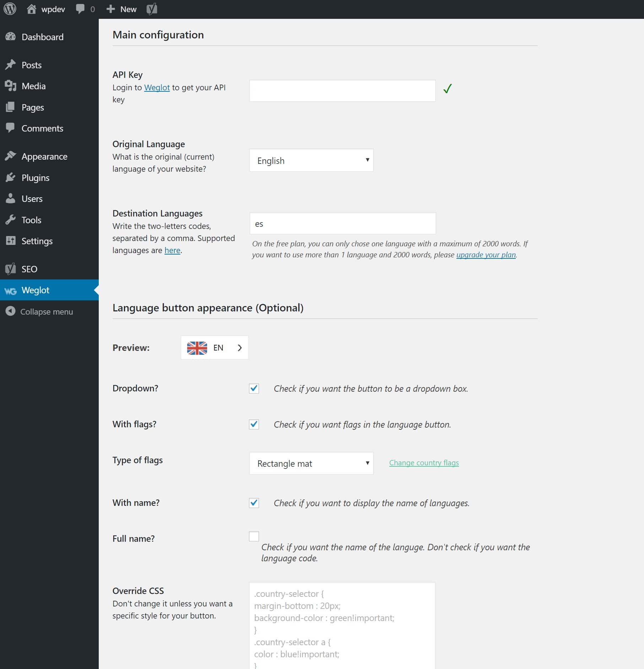Image resolution: width=644 pixels, height=669 pixels.
Task: Collapse the admin menu
Action: click(x=10, y=312)
